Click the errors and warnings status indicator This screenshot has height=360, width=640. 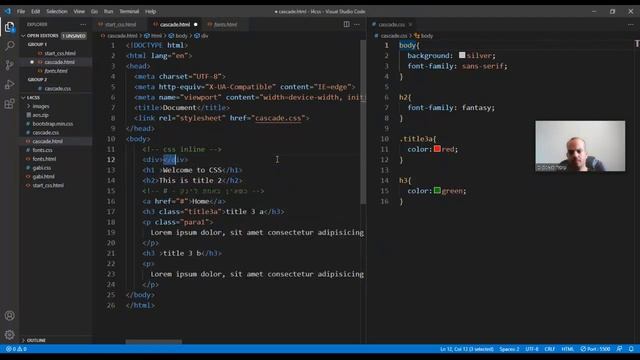pos(16,349)
